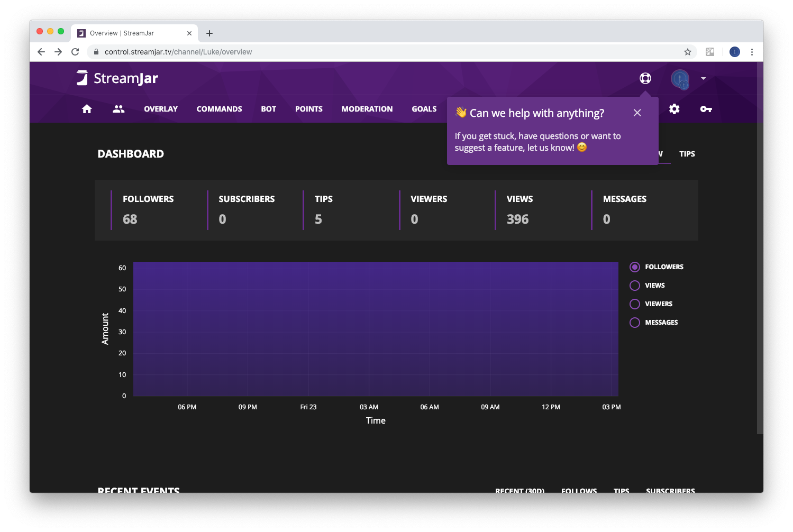Select the Views chart radio

point(635,286)
